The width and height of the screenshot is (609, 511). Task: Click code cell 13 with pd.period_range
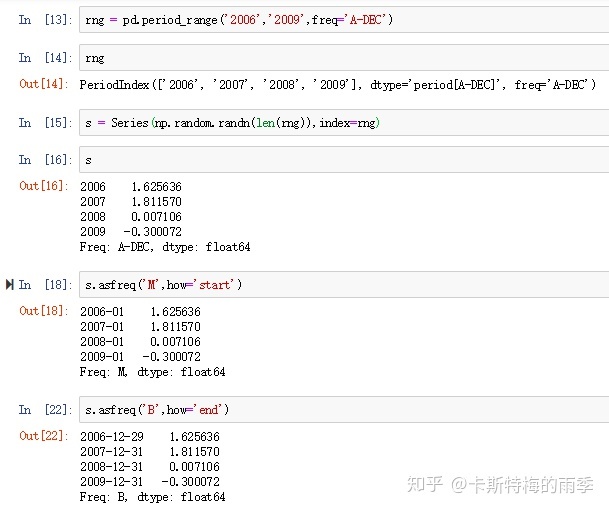(344, 19)
